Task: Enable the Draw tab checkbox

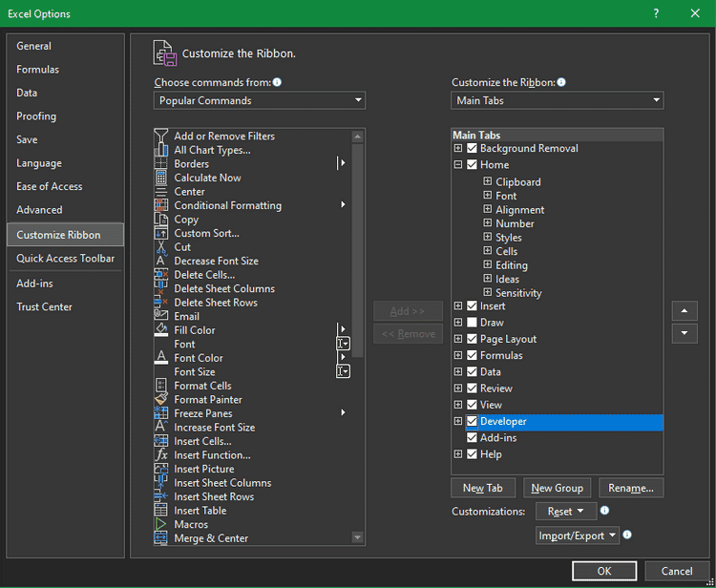Action: click(472, 323)
